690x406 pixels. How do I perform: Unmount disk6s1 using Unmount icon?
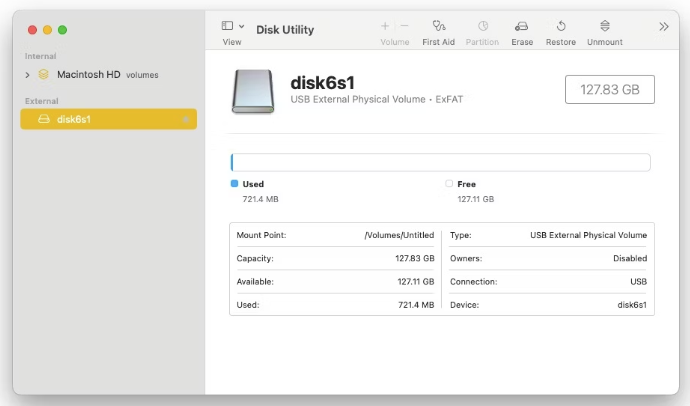pyautogui.click(x=605, y=26)
